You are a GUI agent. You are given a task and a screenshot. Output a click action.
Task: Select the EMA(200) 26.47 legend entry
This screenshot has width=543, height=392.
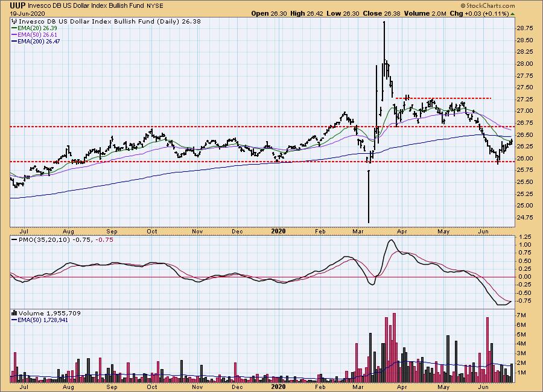tap(36, 41)
